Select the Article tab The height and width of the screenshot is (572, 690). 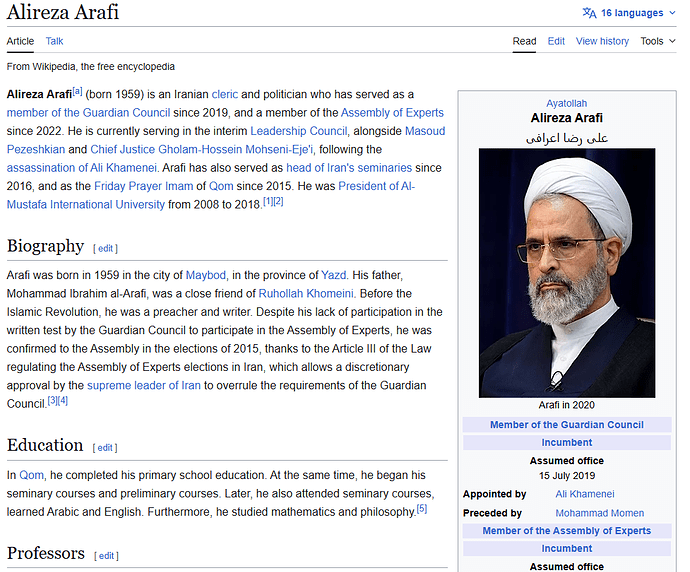point(20,41)
